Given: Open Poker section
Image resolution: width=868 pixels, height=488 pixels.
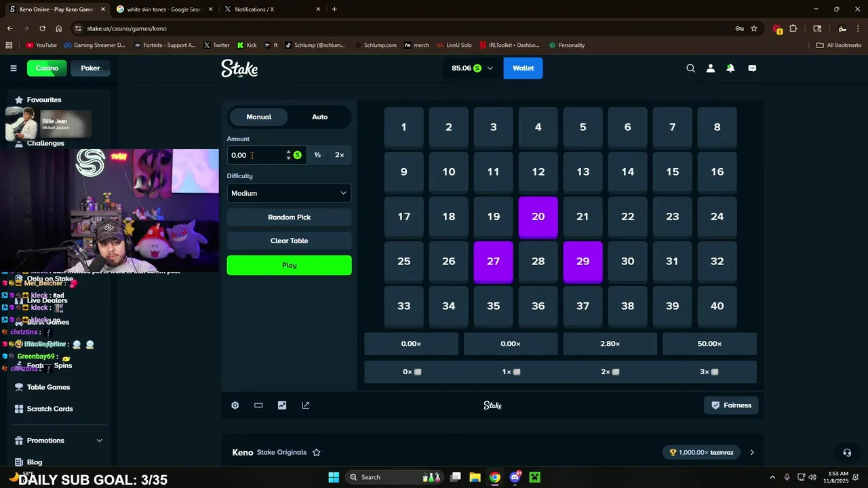Looking at the screenshot, I should [x=90, y=68].
